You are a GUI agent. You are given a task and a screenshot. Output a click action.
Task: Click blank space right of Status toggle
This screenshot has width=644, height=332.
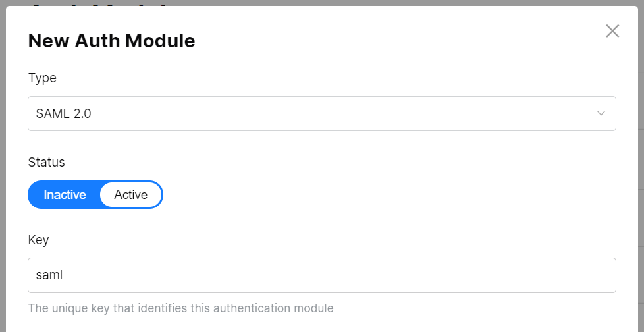tap(395, 195)
